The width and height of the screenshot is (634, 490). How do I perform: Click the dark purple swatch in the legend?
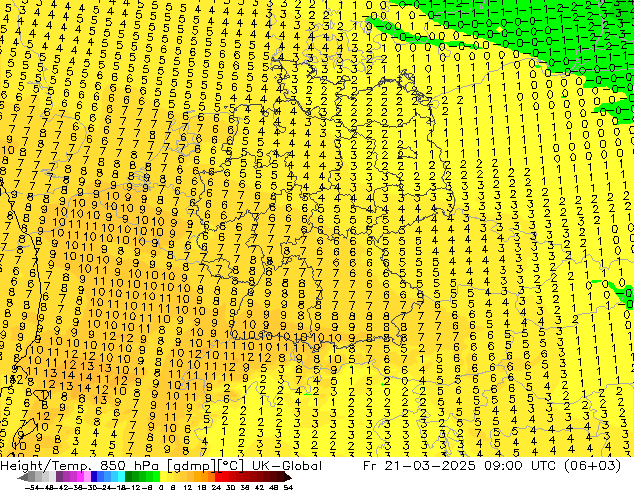point(59,477)
